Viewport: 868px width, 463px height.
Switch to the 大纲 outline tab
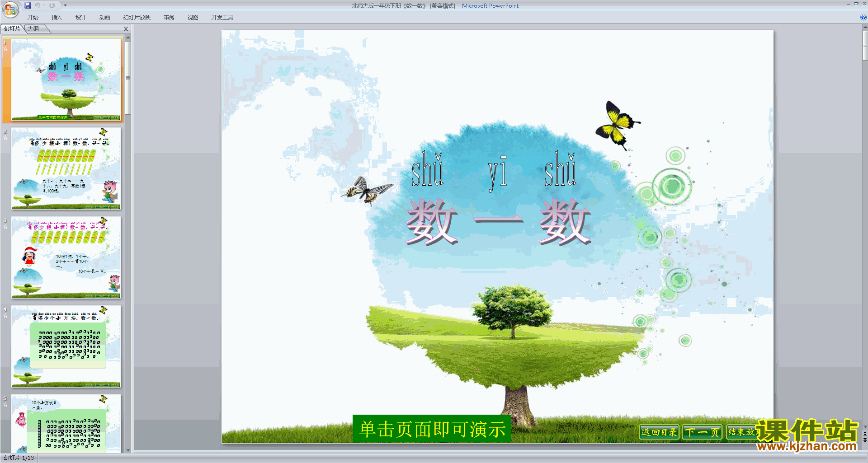[x=33, y=29]
